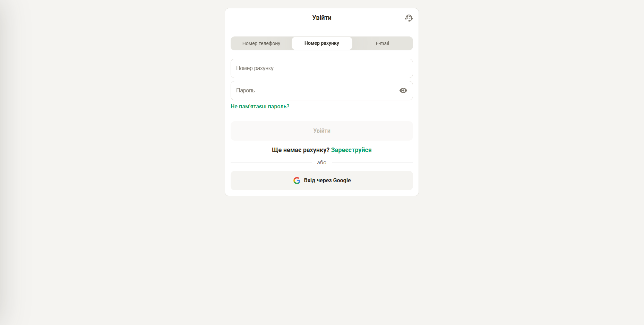Click the divider line left of або
This screenshot has width=644, height=325.
pyautogui.click(x=271, y=162)
